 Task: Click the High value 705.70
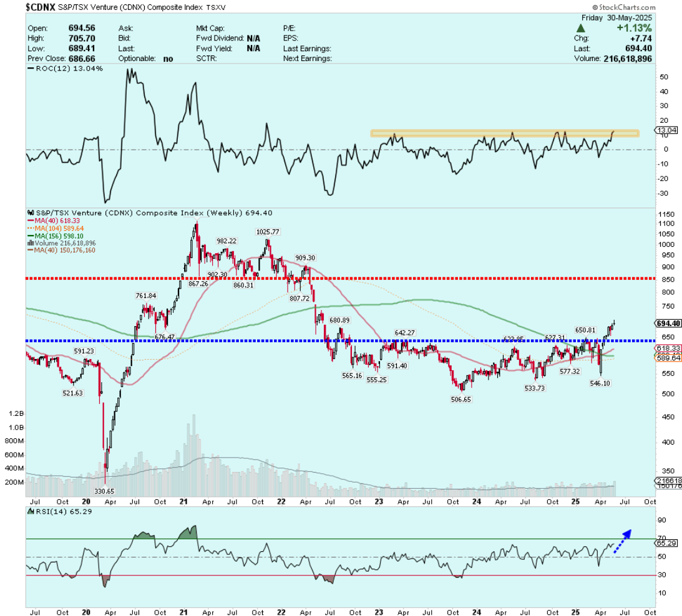[81, 38]
